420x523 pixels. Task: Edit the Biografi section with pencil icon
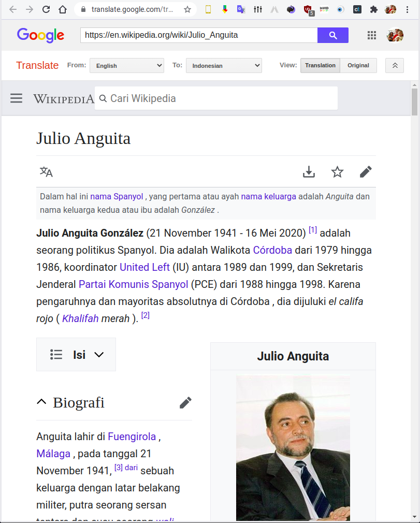tap(185, 402)
